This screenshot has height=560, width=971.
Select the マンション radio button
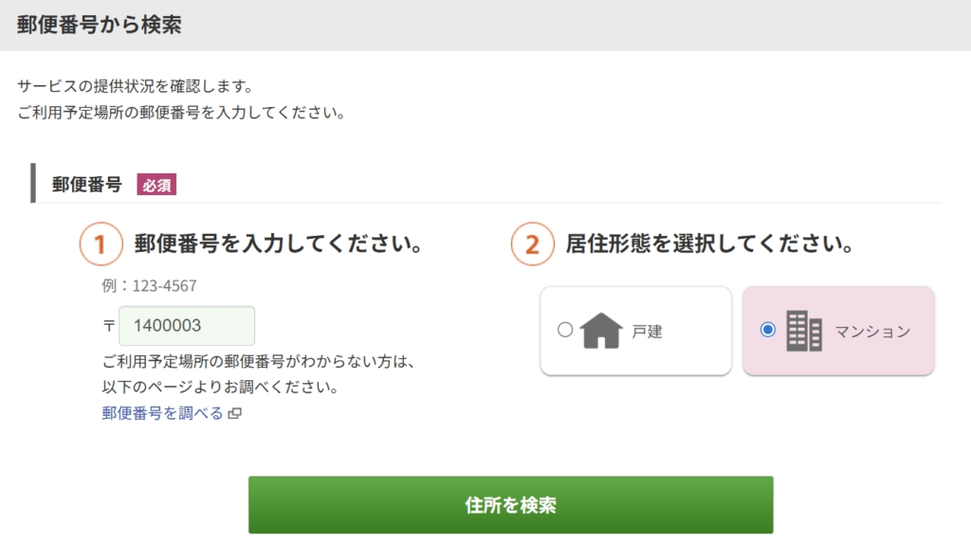tap(767, 330)
